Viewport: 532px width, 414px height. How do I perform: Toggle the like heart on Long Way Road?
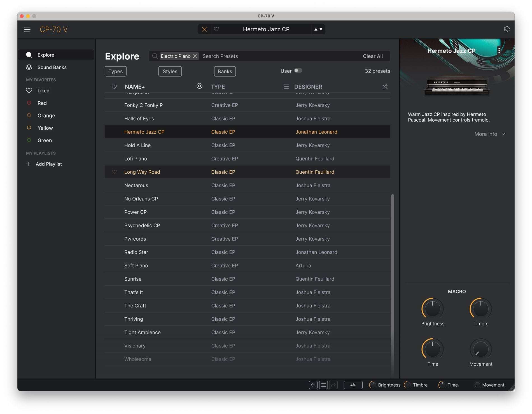114,172
